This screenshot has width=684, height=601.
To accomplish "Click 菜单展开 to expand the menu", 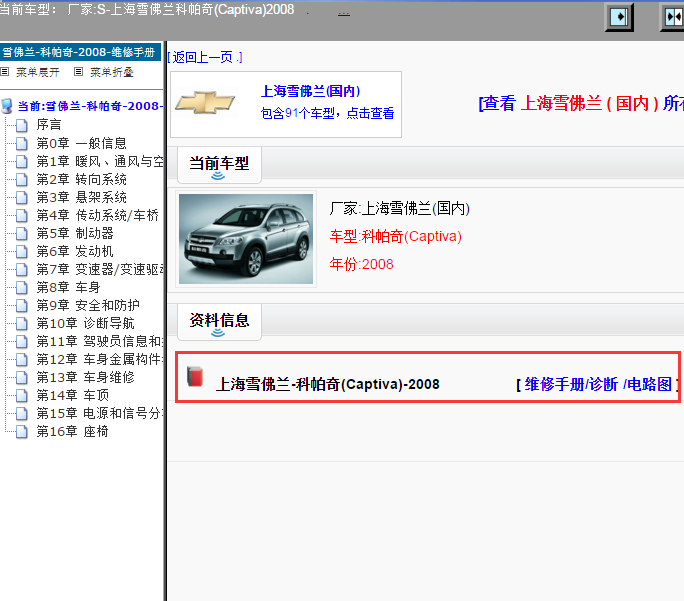I will point(38,72).
